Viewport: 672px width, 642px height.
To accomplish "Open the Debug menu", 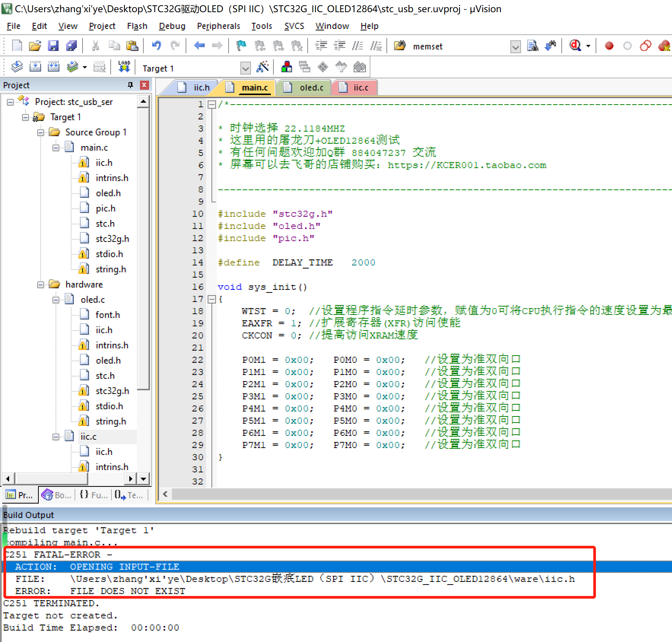I will coord(172,26).
